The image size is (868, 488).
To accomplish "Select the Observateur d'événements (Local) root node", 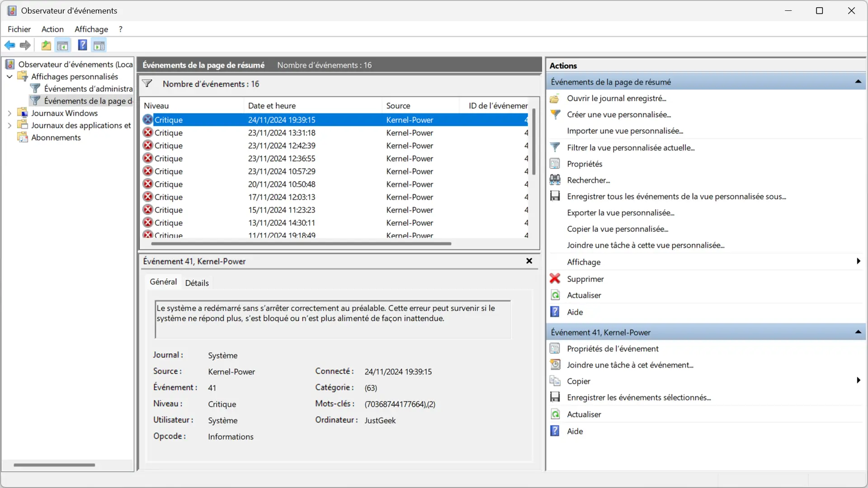I will [69, 65].
